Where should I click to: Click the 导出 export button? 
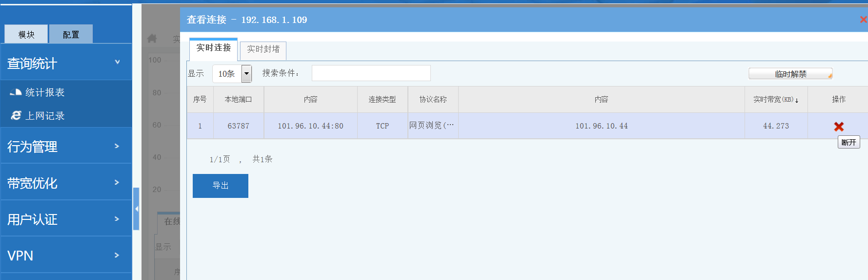tap(220, 186)
